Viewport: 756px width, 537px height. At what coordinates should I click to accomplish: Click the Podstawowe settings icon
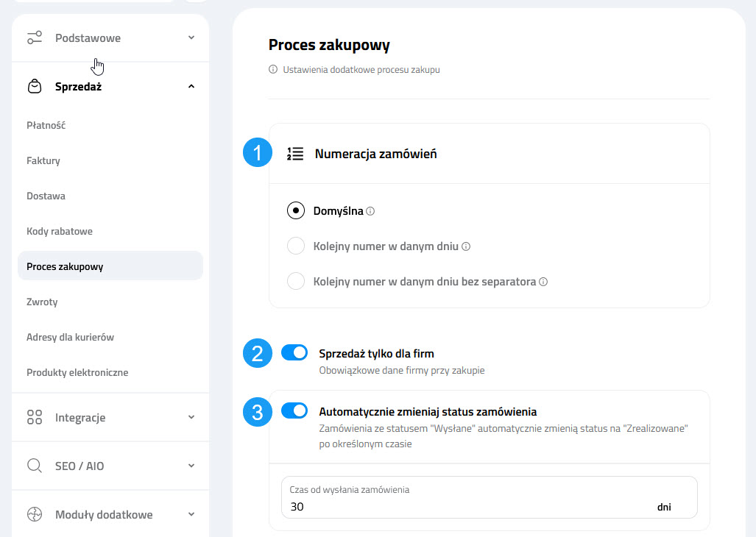click(x=35, y=37)
